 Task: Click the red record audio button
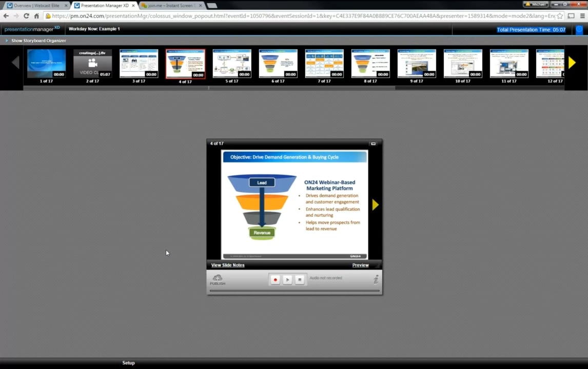(275, 279)
